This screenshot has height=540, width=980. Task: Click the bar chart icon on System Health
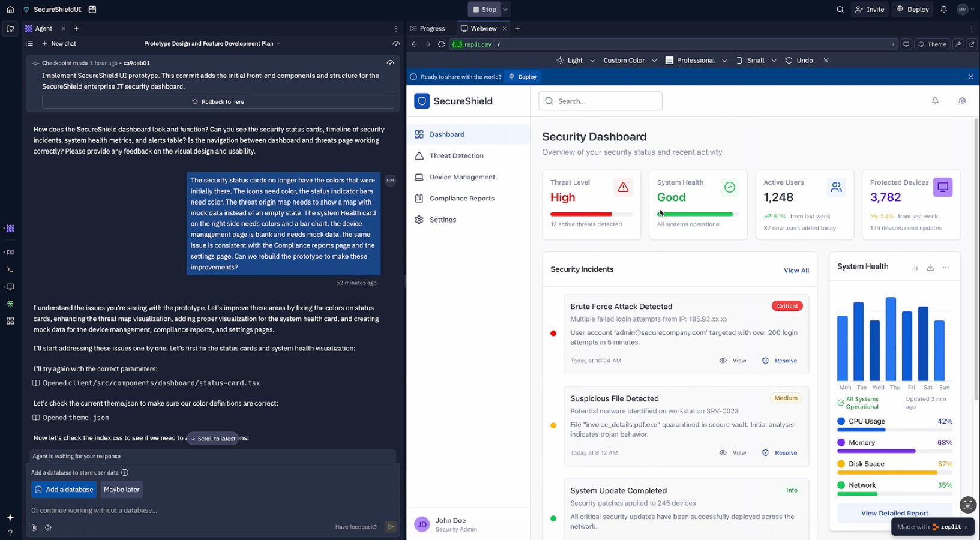click(915, 268)
